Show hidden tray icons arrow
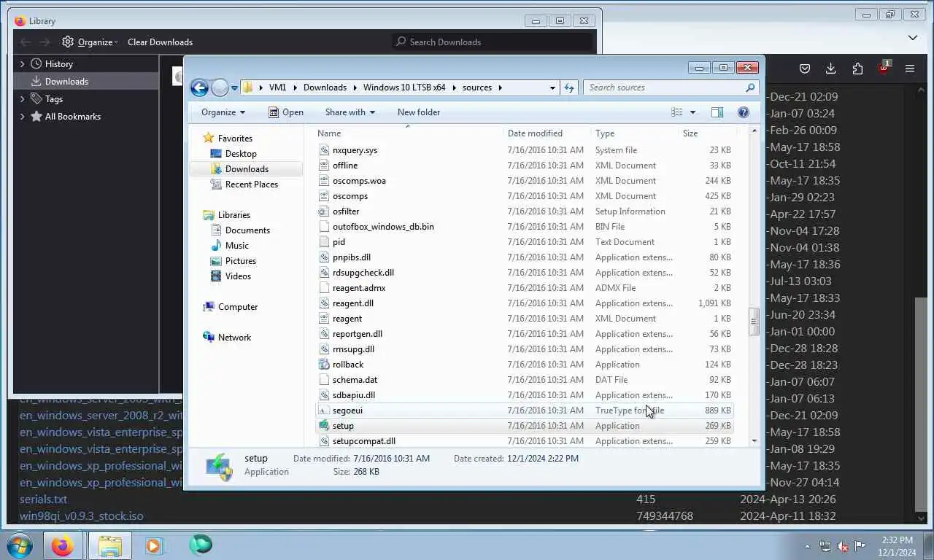The height and width of the screenshot is (560, 934). click(807, 546)
